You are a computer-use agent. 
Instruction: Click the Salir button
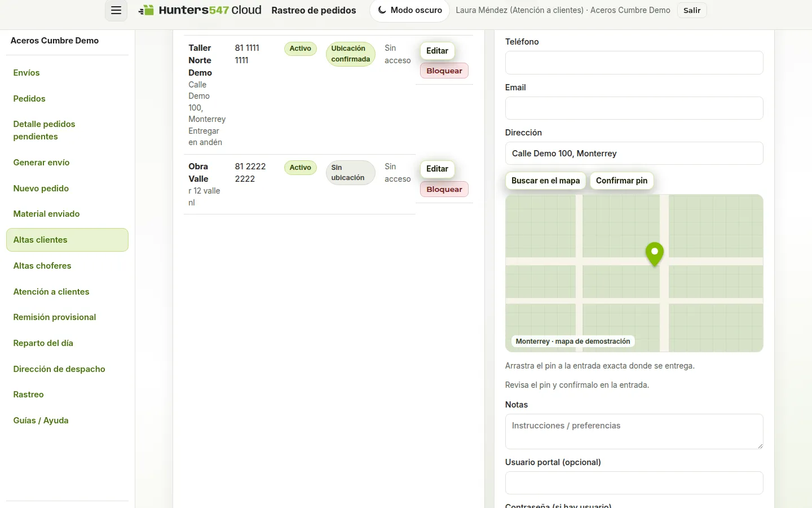click(692, 10)
